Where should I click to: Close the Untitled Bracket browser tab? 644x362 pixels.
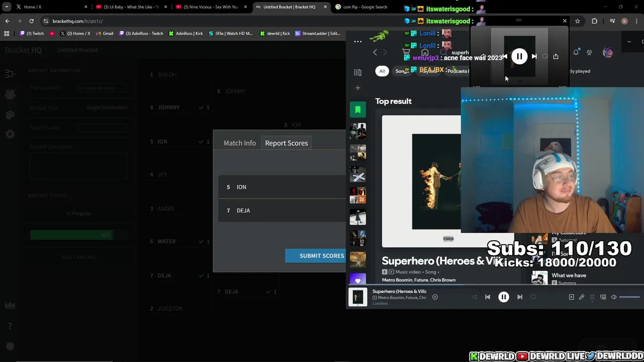[325, 7]
